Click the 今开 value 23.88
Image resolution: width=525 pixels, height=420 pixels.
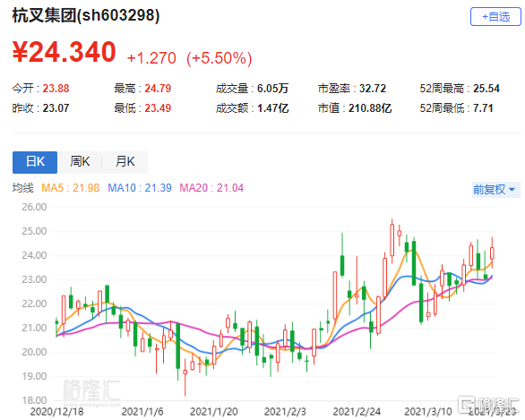[x=56, y=89]
